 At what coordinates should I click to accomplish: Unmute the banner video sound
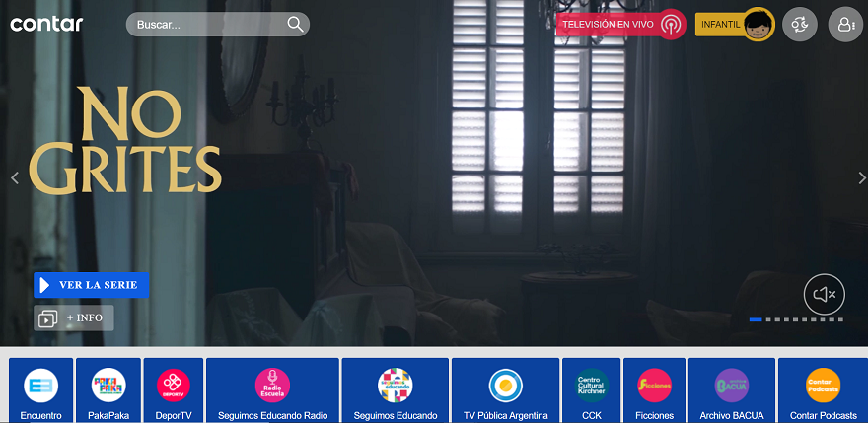coord(824,294)
